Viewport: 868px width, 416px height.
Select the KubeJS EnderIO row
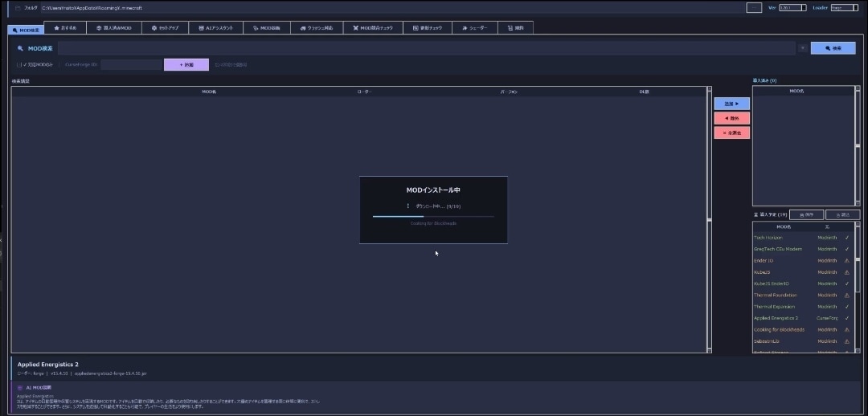coord(803,283)
